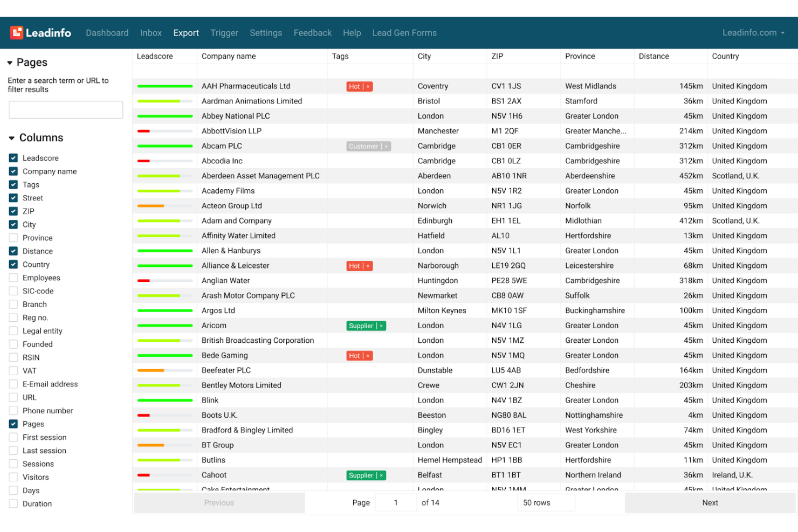Open the Settings menu
798x532 pixels.
266,33
